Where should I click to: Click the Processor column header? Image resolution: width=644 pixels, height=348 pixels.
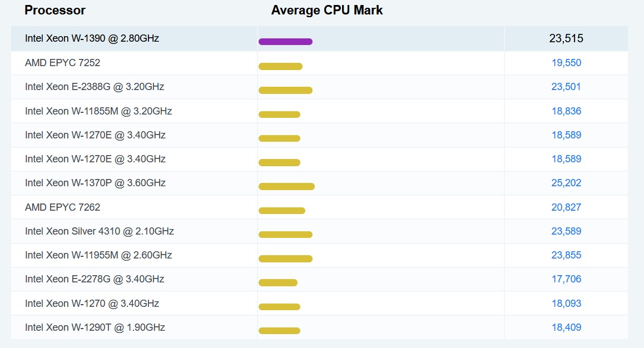tap(55, 10)
